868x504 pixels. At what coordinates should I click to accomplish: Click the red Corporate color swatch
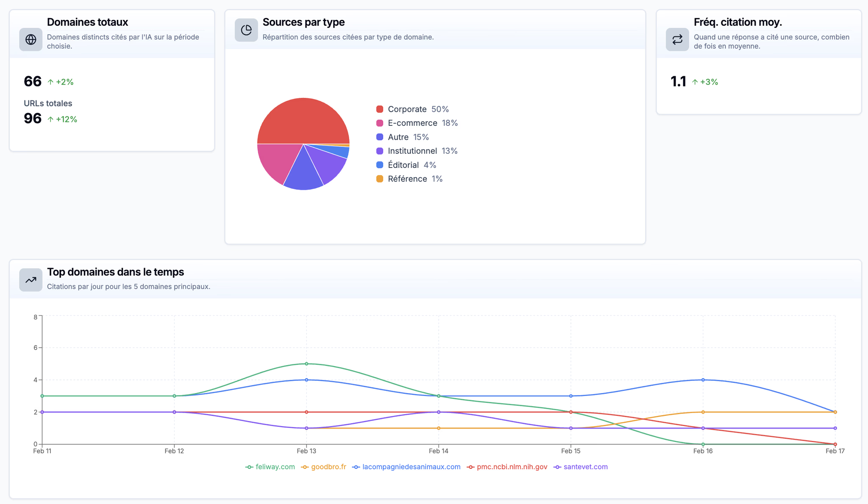[379, 109]
